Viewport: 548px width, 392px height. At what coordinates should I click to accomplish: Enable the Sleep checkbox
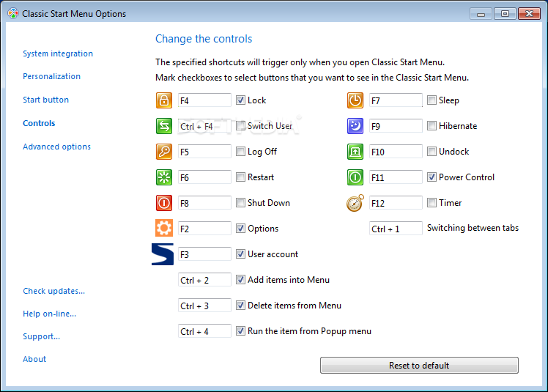[x=432, y=100]
